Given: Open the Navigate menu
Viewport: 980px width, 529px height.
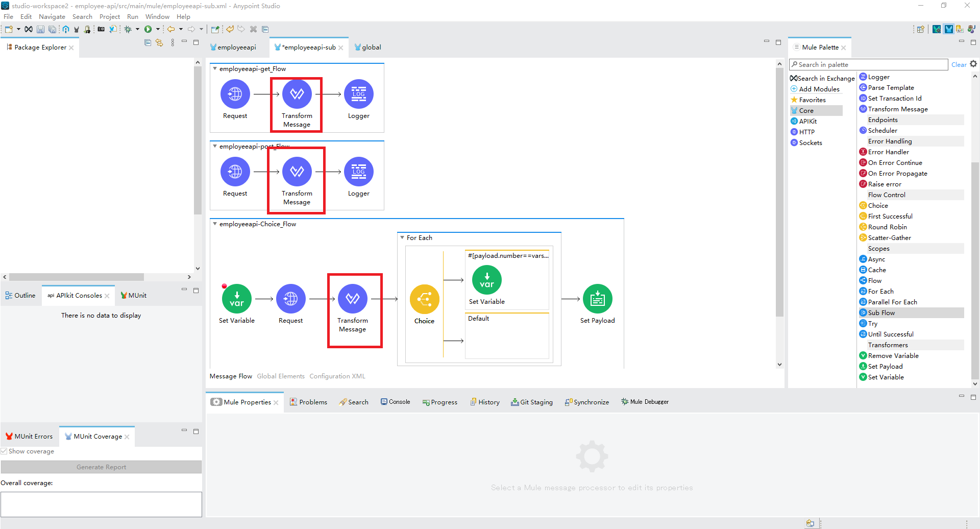Looking at the screenshot, I should (52, 16).
